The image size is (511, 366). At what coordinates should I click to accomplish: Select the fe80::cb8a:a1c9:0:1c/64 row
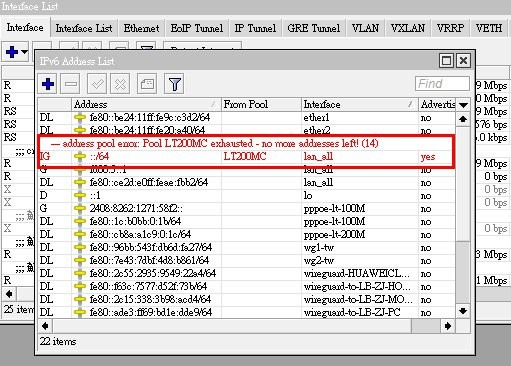click(x=246, y=234)
